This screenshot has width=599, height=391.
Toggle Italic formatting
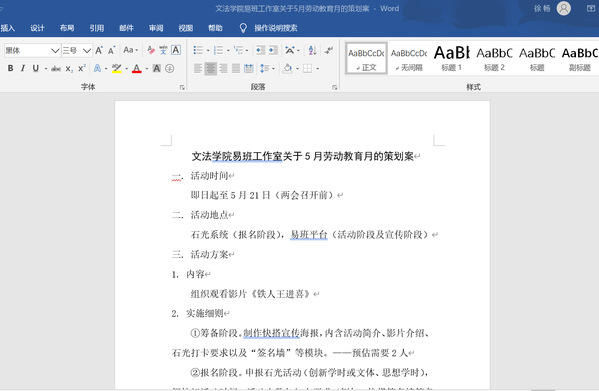(23, 68)
